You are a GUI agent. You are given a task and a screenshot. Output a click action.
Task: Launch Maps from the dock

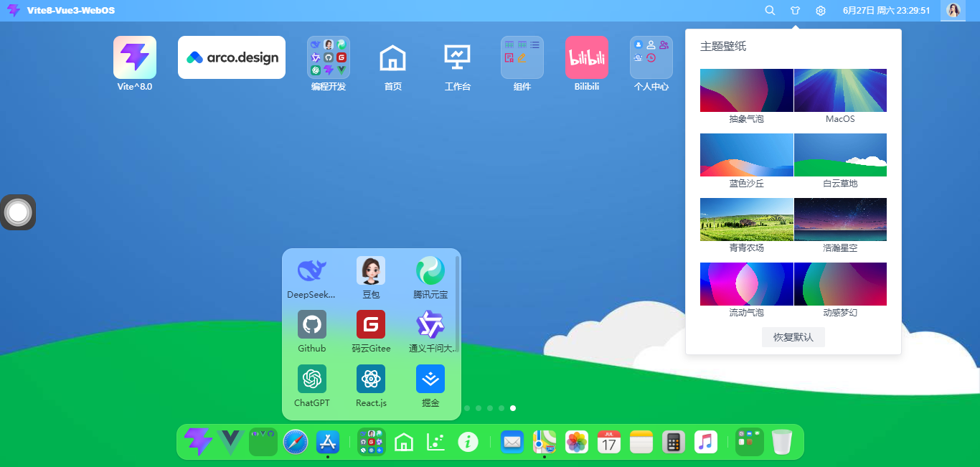click(545, 442)
